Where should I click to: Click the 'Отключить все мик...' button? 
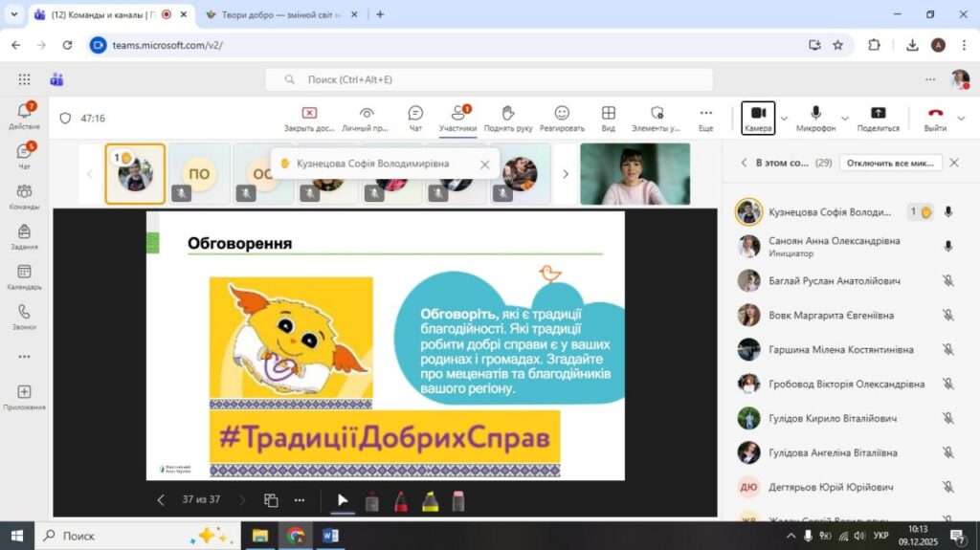[x=890, y=163]
